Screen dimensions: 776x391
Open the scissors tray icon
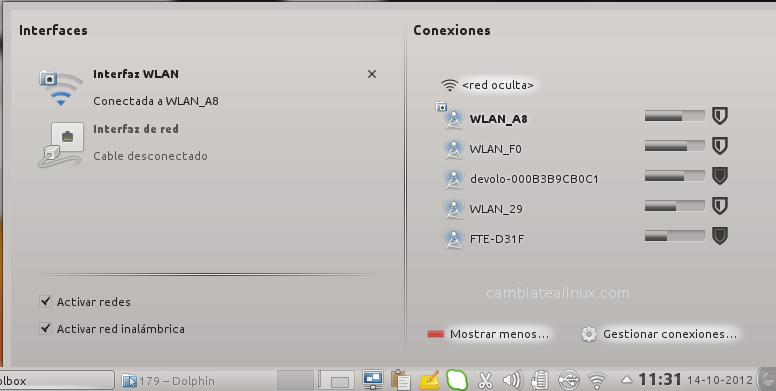click(x=485, y=380)
